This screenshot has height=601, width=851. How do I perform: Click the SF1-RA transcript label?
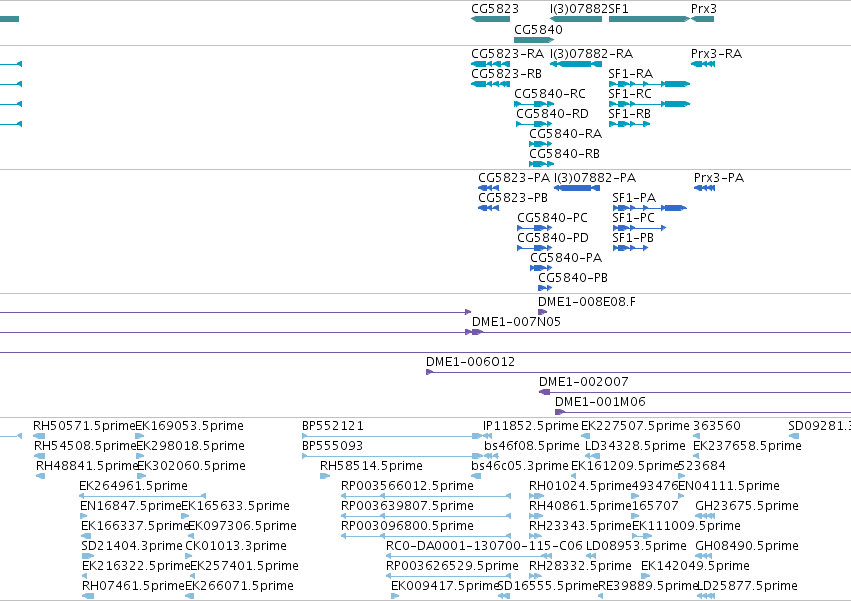coord(630,74)
